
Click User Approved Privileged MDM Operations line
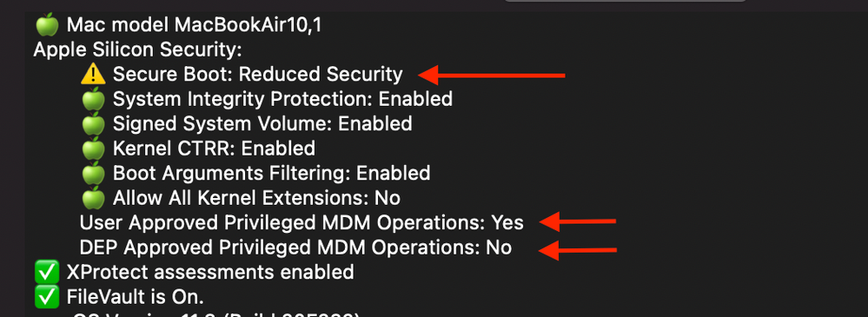301,222
